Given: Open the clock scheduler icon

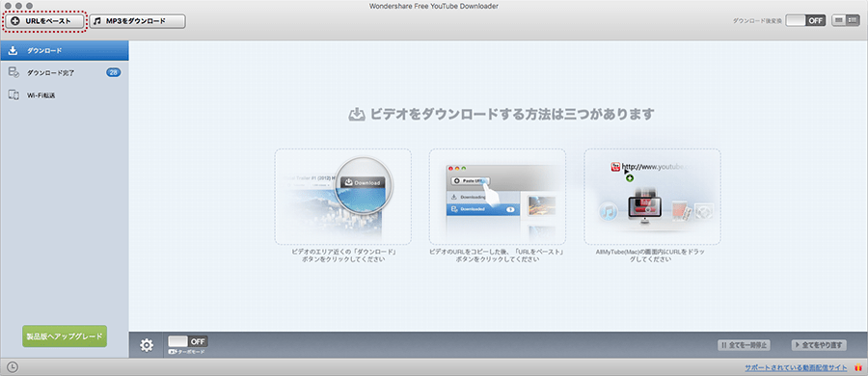Looking at the screenshot, I should coord(13,367).
